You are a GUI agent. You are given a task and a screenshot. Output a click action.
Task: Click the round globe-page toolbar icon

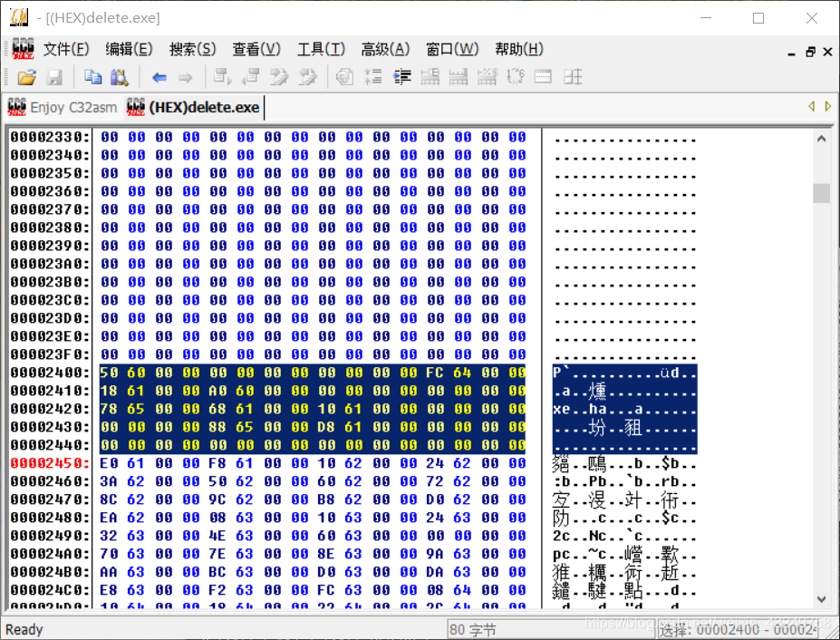point(344,77)
